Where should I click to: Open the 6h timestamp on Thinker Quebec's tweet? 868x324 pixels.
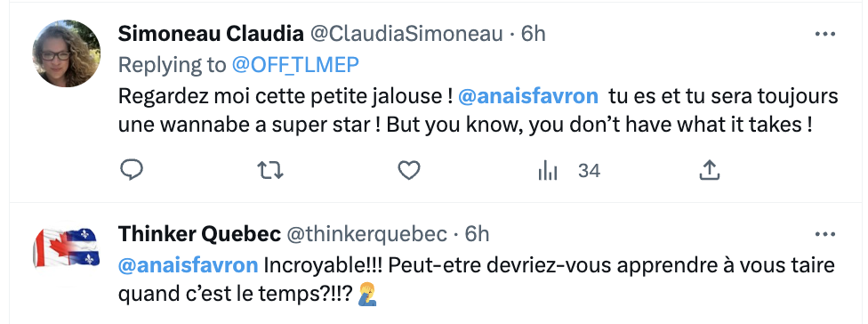pyautogui.click(x=478, y=235)
